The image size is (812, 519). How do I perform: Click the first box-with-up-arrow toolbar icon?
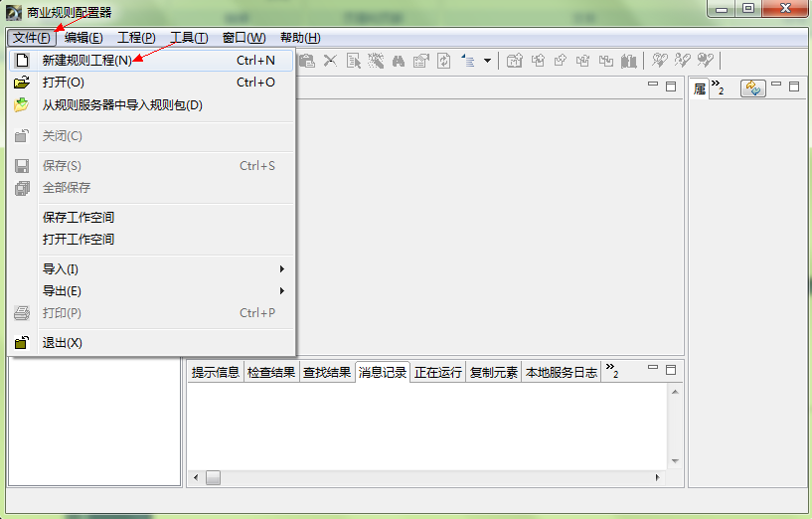pos(538,61)
